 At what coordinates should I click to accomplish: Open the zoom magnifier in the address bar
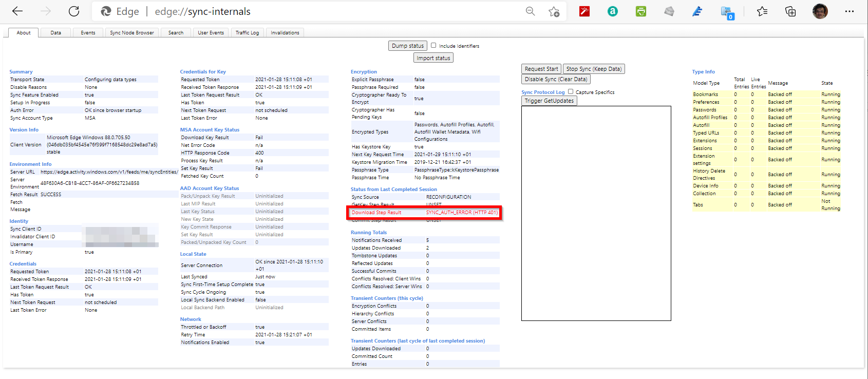click(530, 11)
